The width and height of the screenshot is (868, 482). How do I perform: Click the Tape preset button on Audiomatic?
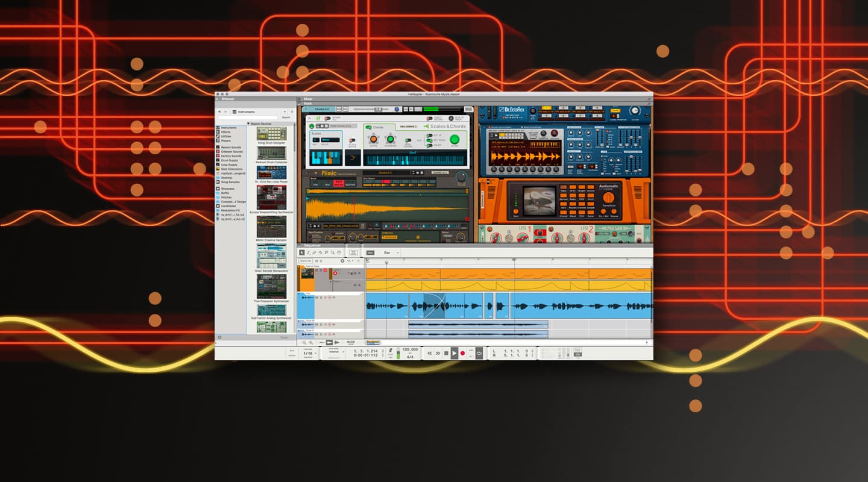coord(563,187)
